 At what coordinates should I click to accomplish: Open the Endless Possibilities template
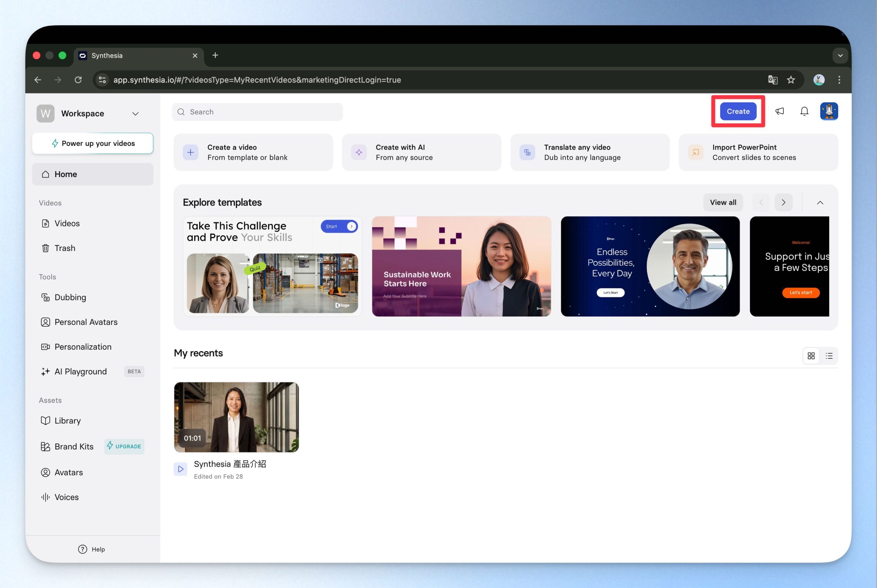coord(650,266)
